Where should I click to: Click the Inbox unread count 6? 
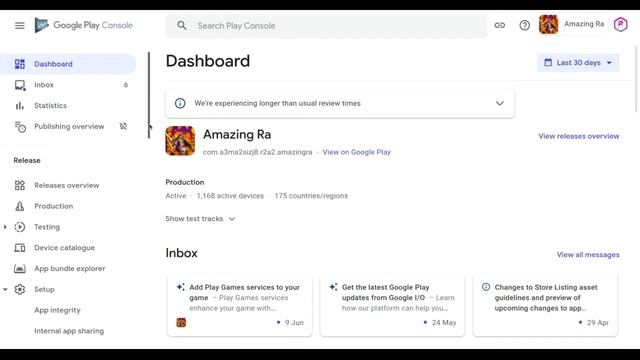pos(126,85)
